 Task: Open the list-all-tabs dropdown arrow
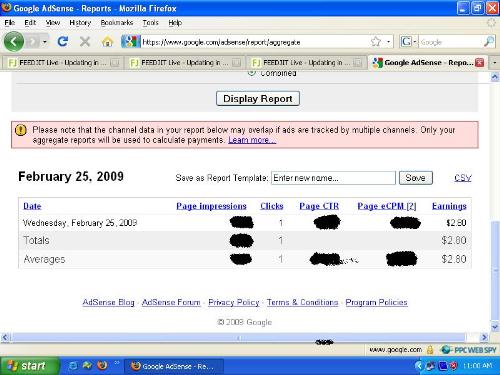[495, 63]
